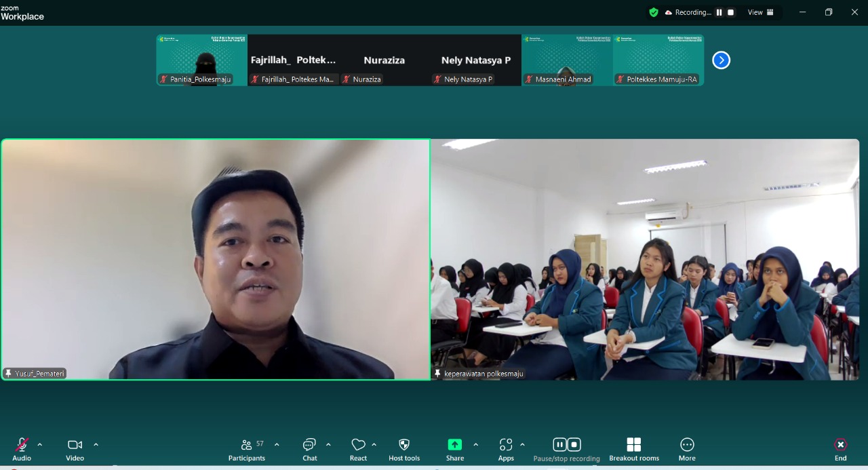Expand the share options arrow beside Share
868x470 pixels.
coord(475,445)
